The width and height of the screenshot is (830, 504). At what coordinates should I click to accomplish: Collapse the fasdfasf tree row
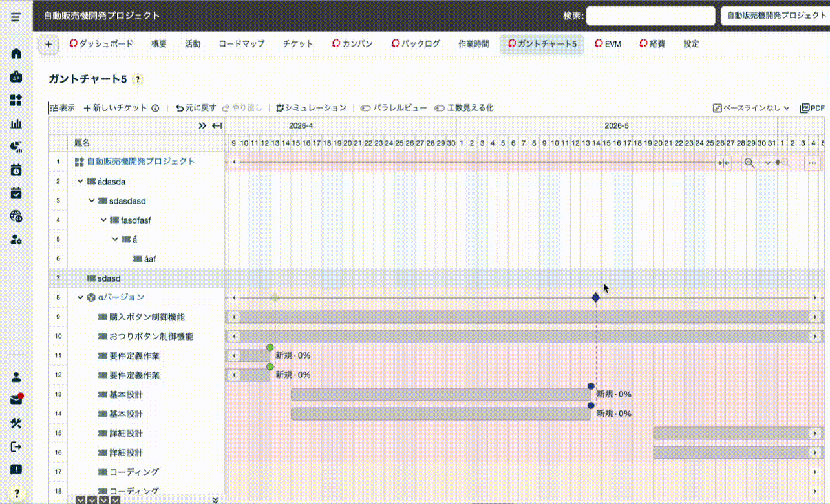point(103,220)
